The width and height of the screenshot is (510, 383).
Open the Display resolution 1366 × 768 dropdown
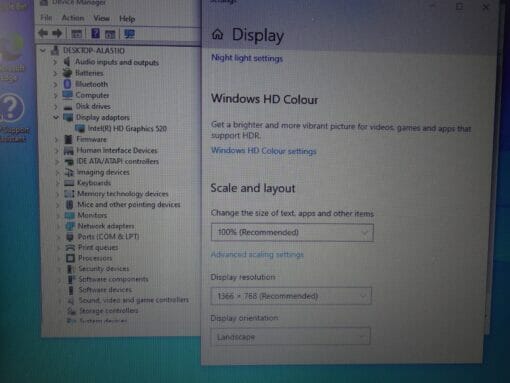coord(291,296)
